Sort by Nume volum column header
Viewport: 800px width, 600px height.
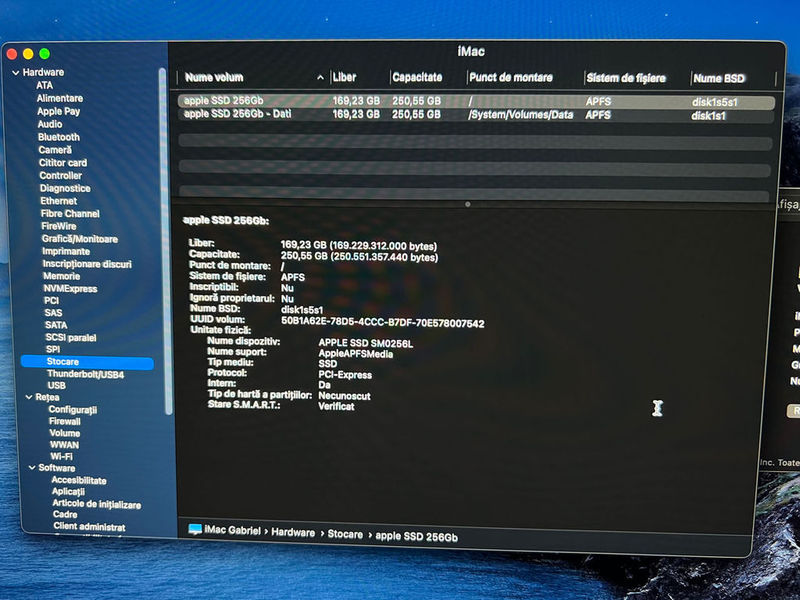[x=214, y=78]
